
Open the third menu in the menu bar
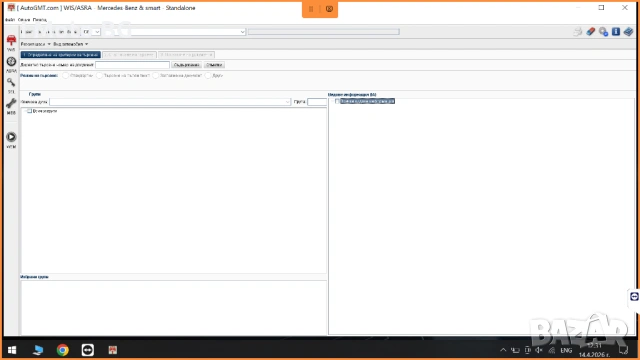tap(40, 20)
